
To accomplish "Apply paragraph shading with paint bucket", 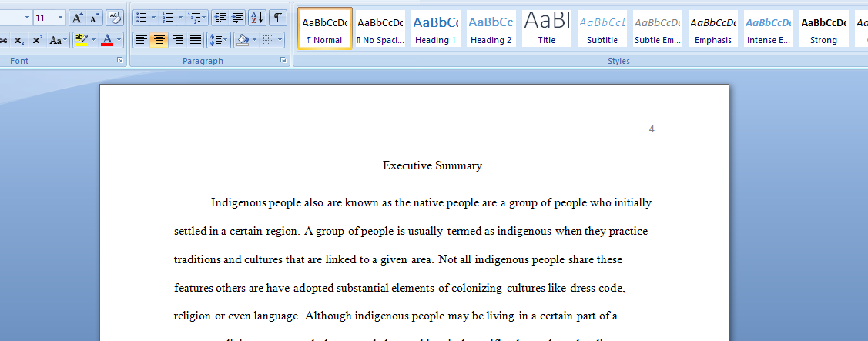I will (x=242, y=40).
